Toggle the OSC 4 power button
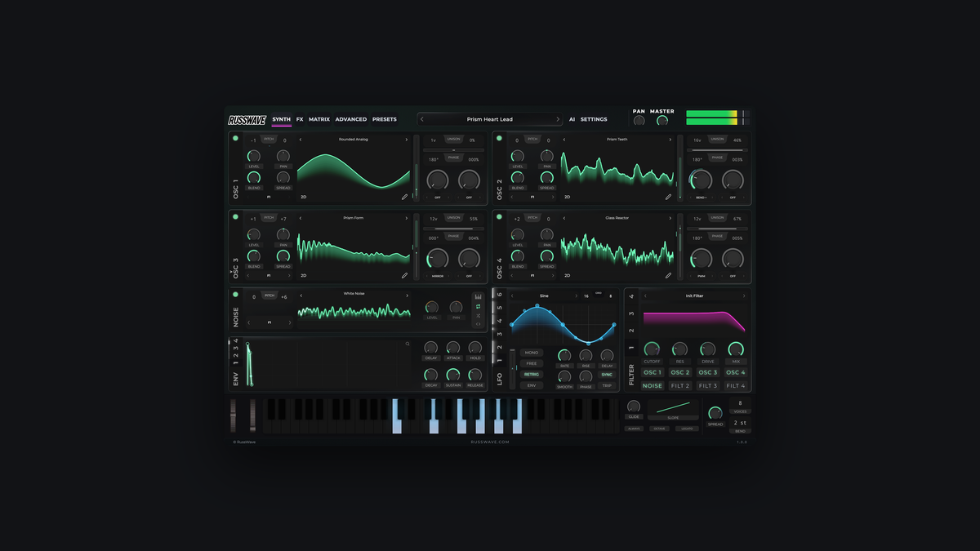The image size is (980, 551). (x=499, y=217)
